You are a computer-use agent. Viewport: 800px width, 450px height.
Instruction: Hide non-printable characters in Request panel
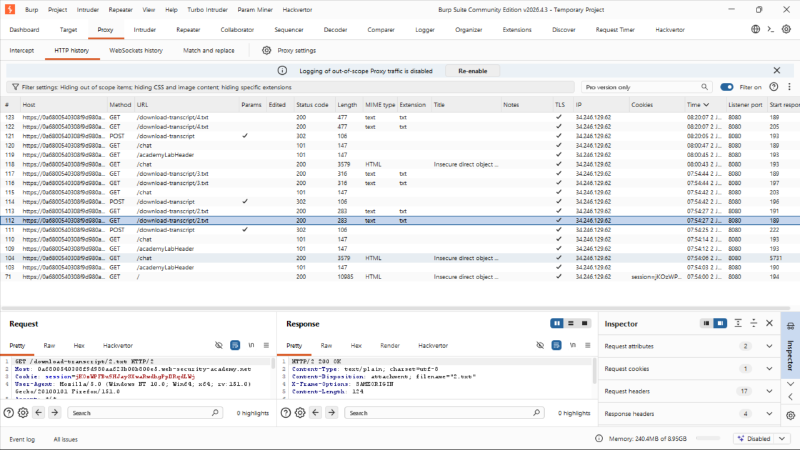(x=219, y=345)
